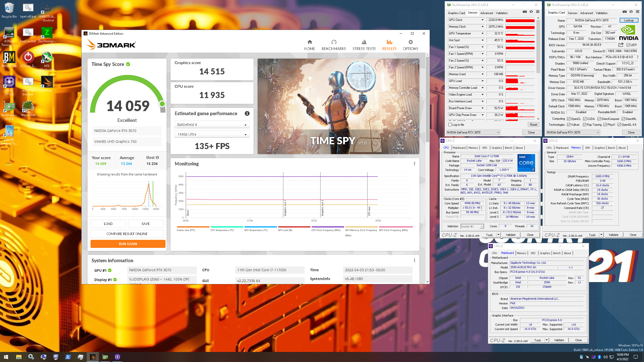Screen dimensions: 644x362
Task: Open the About tab in CPU-Z Mainboard window
Action: [567, 253]
